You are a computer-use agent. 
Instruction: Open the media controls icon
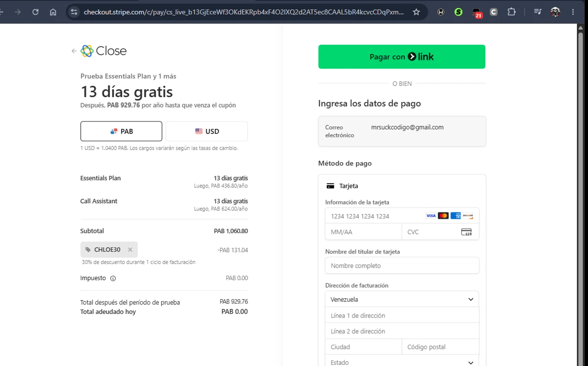click(538, 12)
